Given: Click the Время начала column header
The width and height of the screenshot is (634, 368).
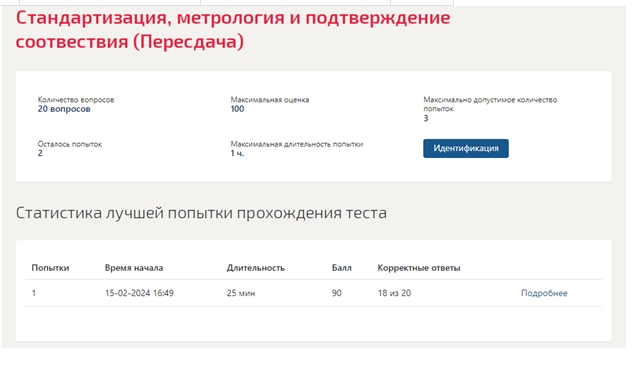Looking at the screenshot, I should pos(134,268).
